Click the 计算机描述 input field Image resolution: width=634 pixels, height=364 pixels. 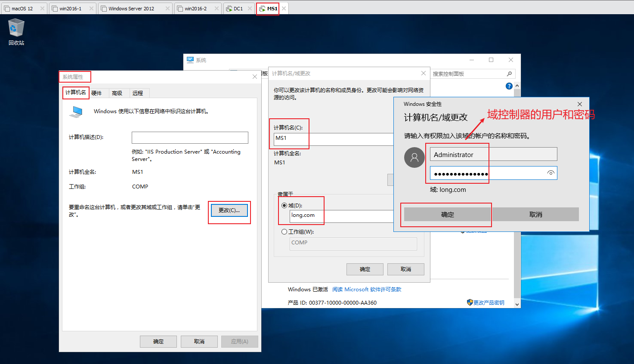coord(190,138)
